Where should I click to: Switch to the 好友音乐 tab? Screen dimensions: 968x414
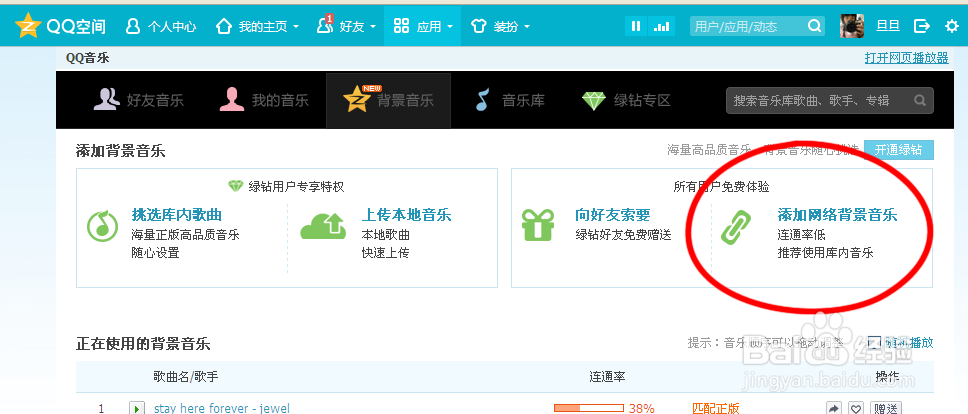coord(139,101)
